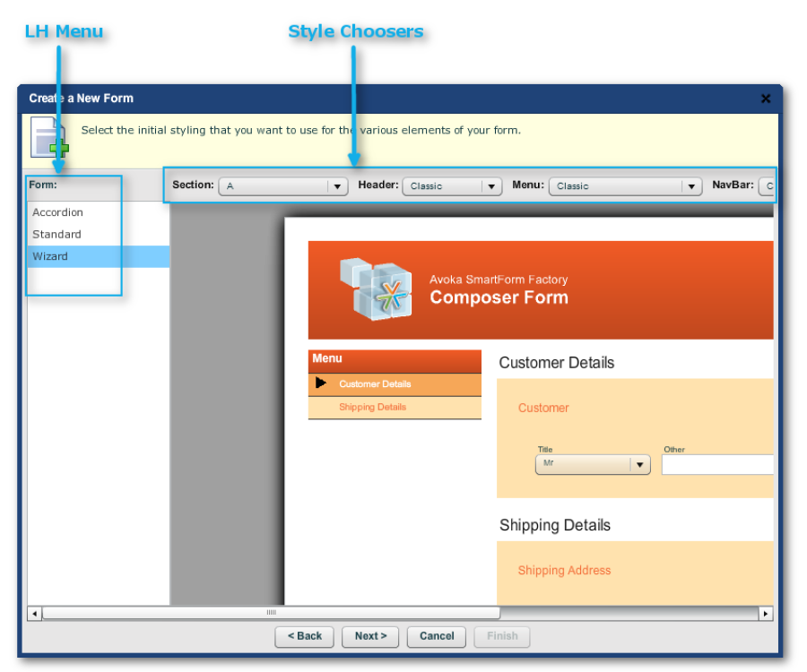Click the Other input field
The width and height of the screenshot is (807, 672).
point(717,464)
